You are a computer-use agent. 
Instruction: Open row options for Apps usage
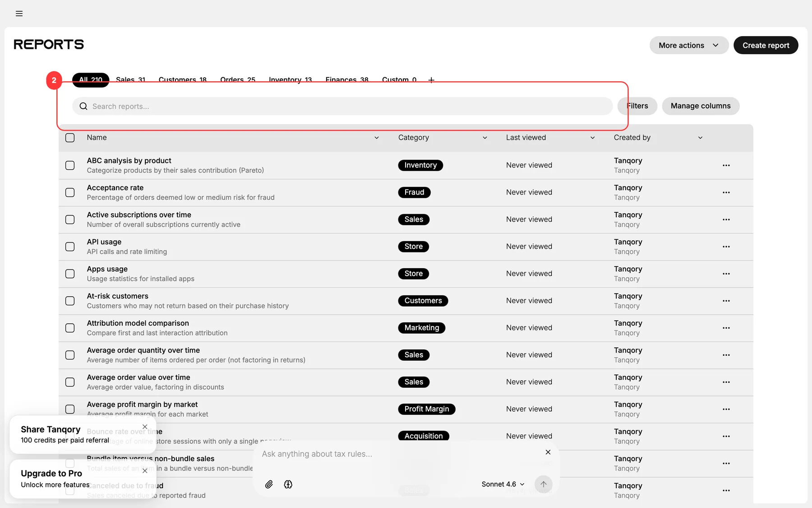(x=726, y=274)
